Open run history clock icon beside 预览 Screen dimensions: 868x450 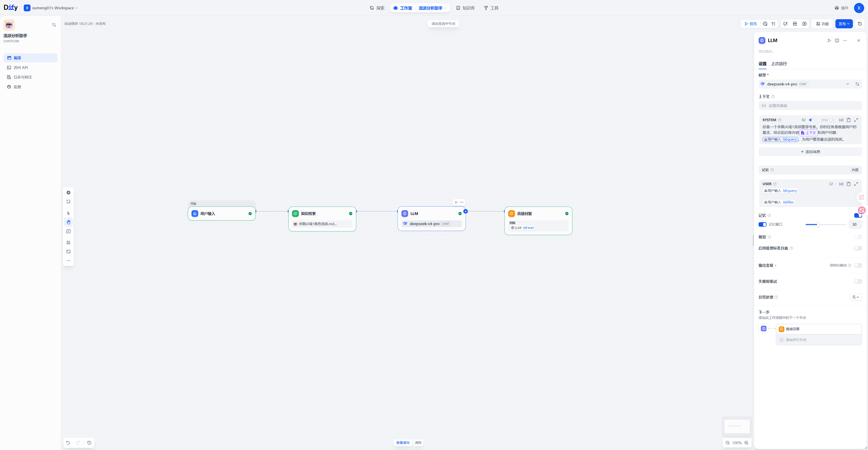click(x=765, y=24)
